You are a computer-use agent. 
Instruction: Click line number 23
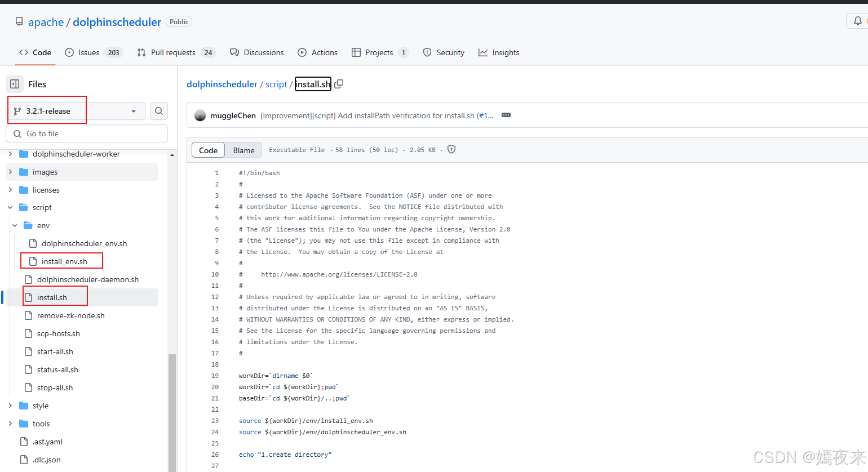(215, 421)
